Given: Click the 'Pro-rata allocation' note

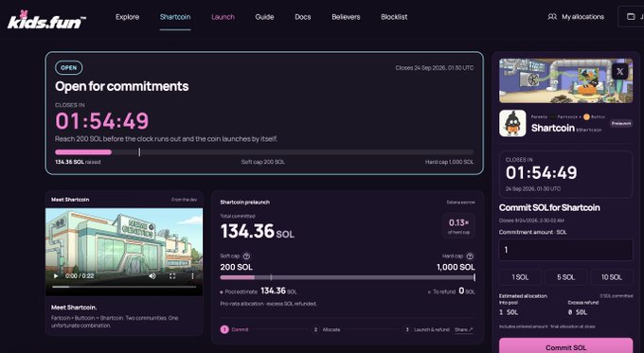Looking at the screenshot, I should [268, 304].
